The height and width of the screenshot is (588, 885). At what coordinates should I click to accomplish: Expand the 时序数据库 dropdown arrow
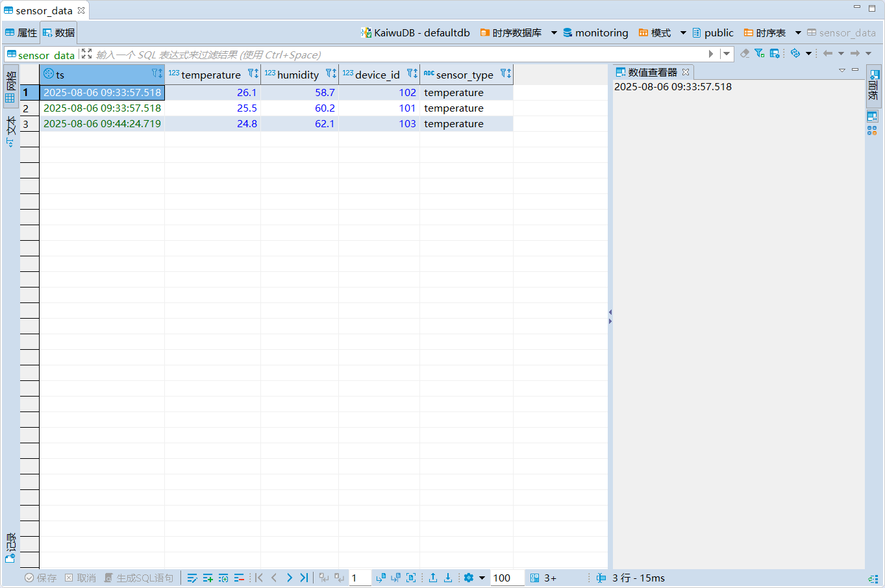click(554, 32)
